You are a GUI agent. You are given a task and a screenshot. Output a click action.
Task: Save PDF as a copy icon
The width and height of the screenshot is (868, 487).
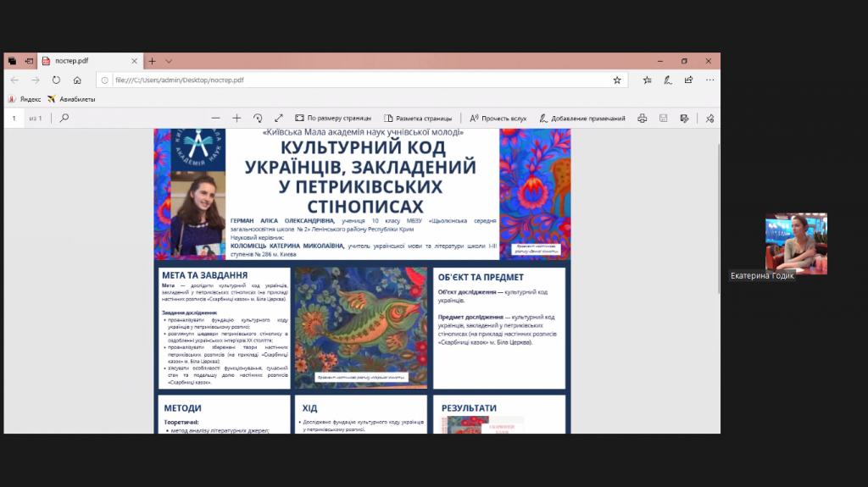pos(684,118)
